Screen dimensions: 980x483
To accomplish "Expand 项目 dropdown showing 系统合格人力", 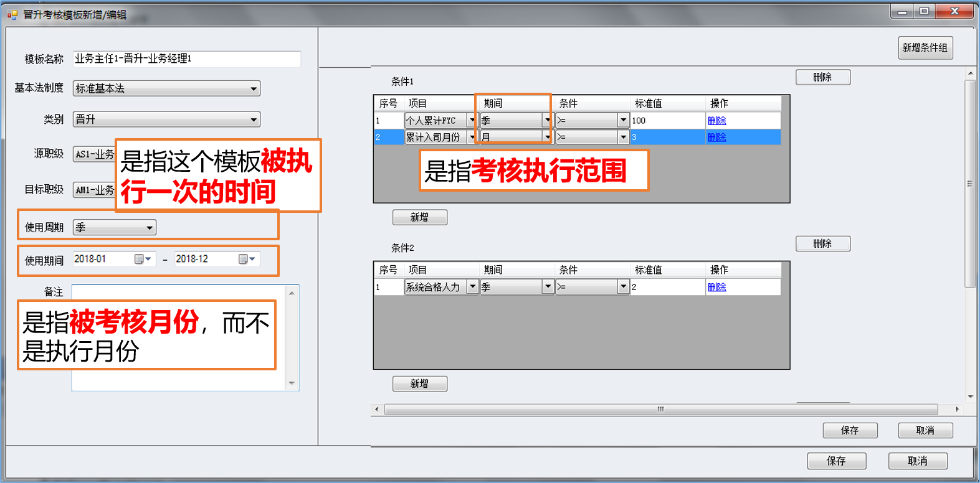I will click(472, 286).
